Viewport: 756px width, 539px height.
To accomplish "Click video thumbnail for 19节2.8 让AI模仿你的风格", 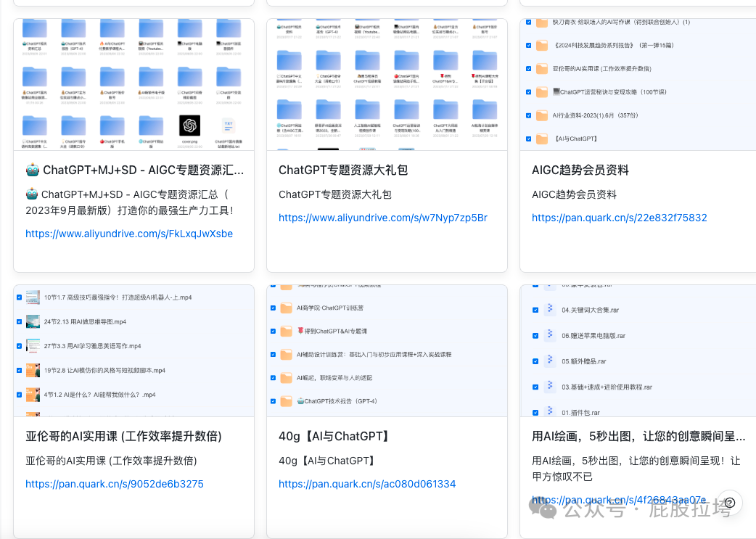I will click(33, 370).
